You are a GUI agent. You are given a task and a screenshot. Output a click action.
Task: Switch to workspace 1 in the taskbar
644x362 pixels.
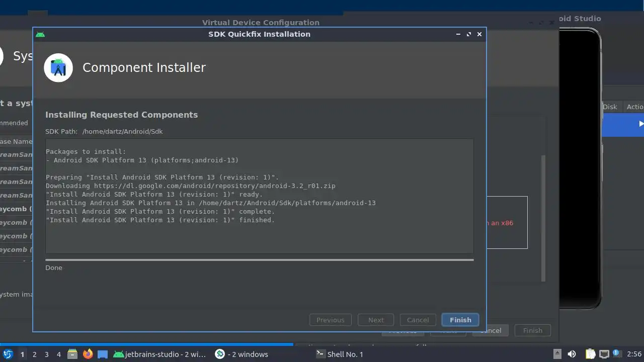(x=22, y=354)
